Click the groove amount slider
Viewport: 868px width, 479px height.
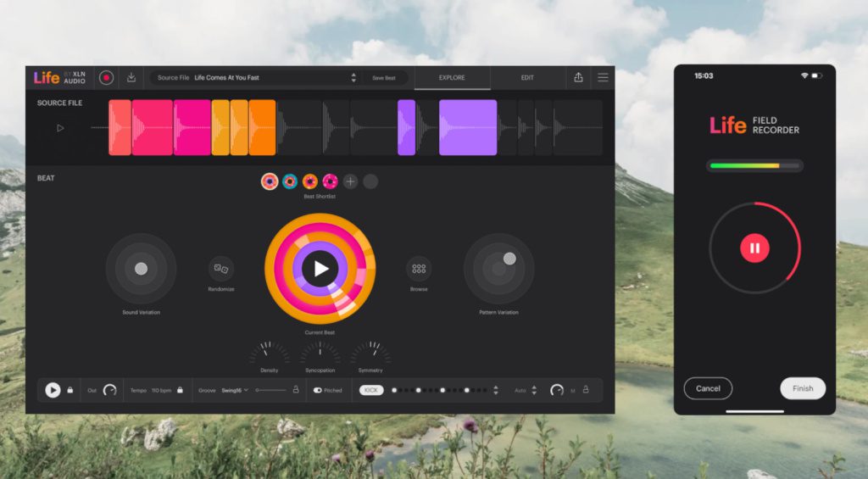coord(270,390)
